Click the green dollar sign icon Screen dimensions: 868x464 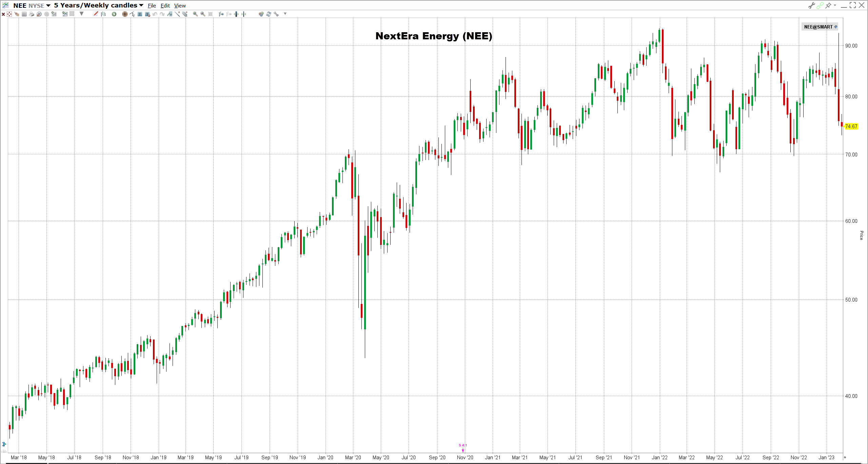[x=114, y=14]
